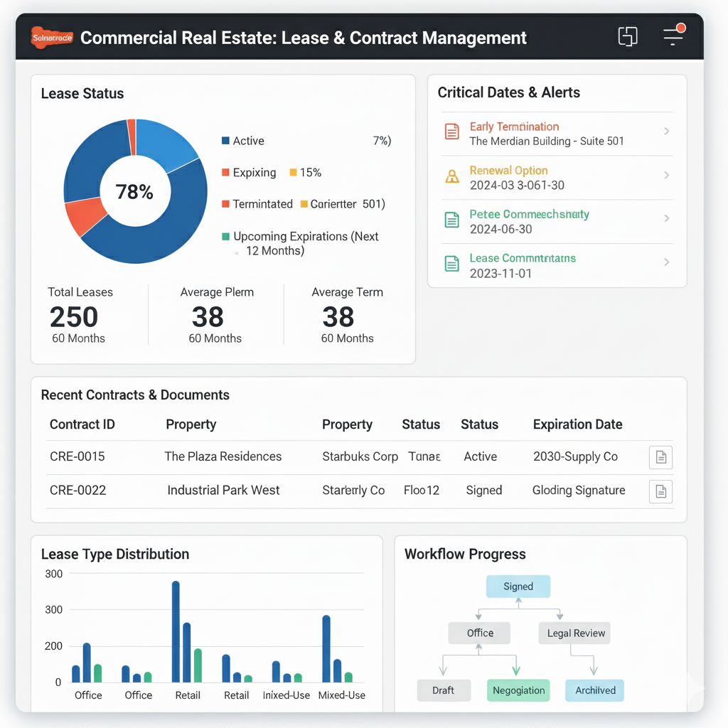Click the Expixing legend red swatch

(x=225, y=172)
